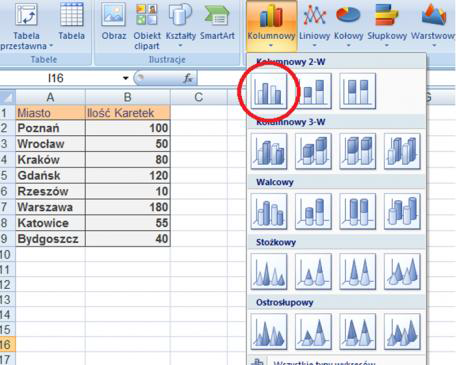456x365 pixels.
Task: Choose the 2-D stacked column chart
Action: (x=313, y=91)
